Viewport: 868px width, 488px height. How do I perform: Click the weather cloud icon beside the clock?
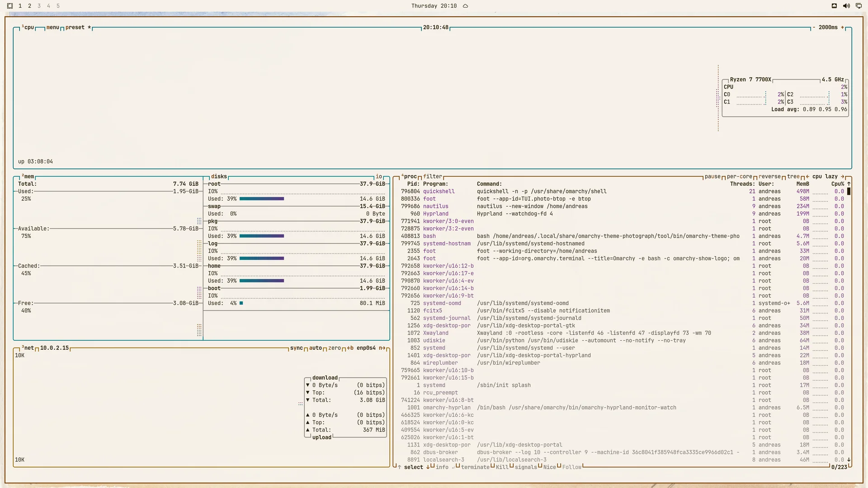465,6
